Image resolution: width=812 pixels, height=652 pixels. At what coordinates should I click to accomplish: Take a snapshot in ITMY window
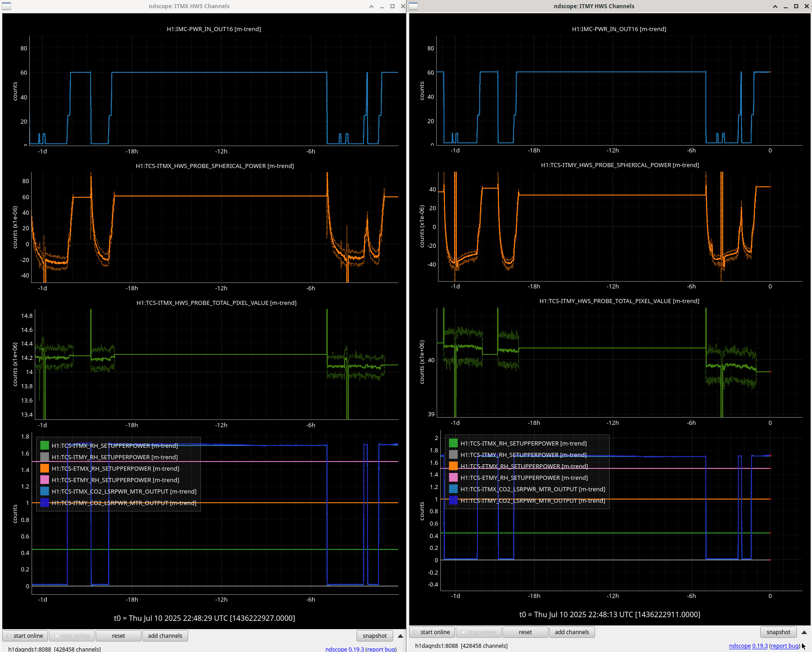[778, 632]
